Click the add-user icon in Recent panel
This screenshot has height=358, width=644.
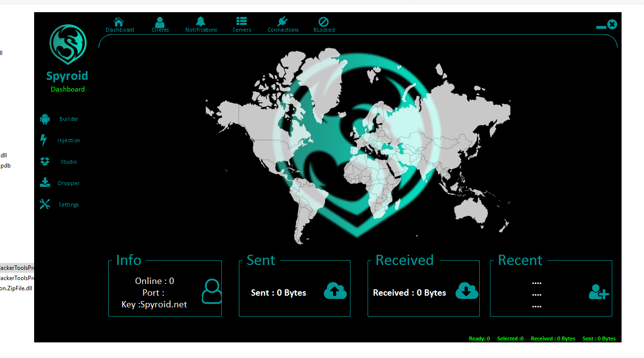click(598, 292)
